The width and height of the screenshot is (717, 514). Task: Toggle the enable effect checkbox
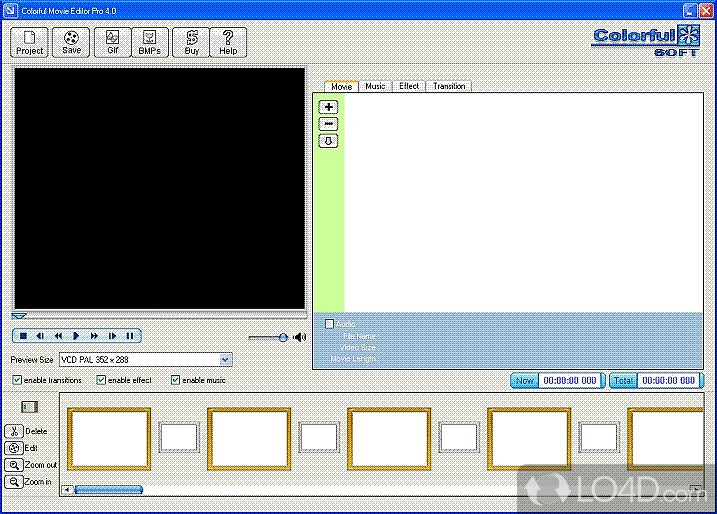point(101,380)
